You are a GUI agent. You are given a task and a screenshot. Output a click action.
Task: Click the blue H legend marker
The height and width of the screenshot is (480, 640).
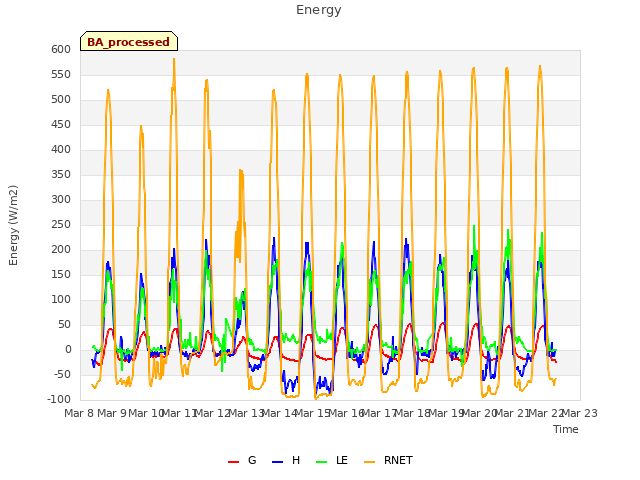click(x=277, y=462)
